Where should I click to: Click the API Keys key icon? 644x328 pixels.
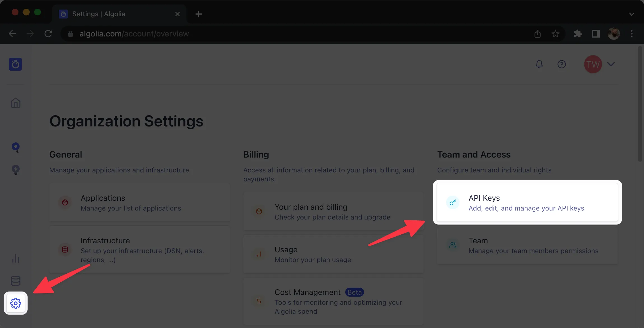click(453, 202)
